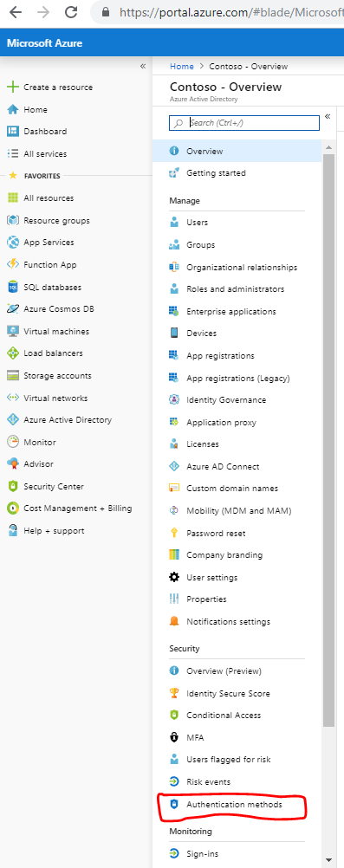Click the Groups people icon

pos(174,244)
